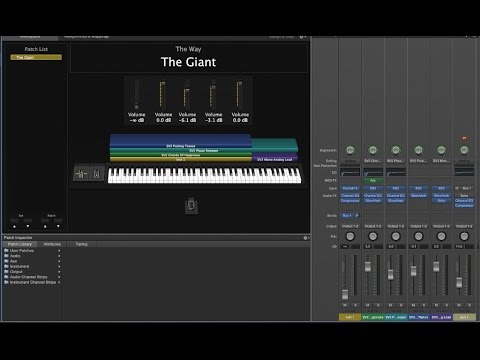Switch to the Tuning tab
Image resolution: width=480 pixels, height=360 pixels.
[82, 244]
